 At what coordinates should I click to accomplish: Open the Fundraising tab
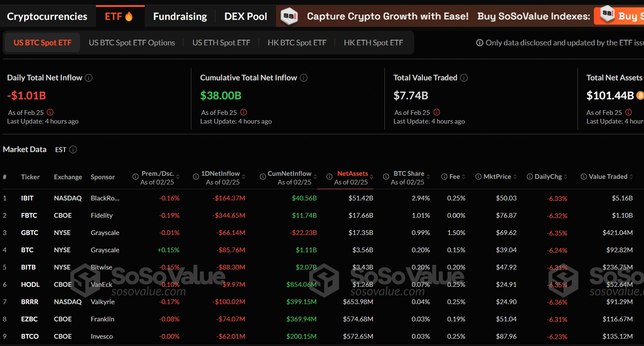(x=180, y=16)
